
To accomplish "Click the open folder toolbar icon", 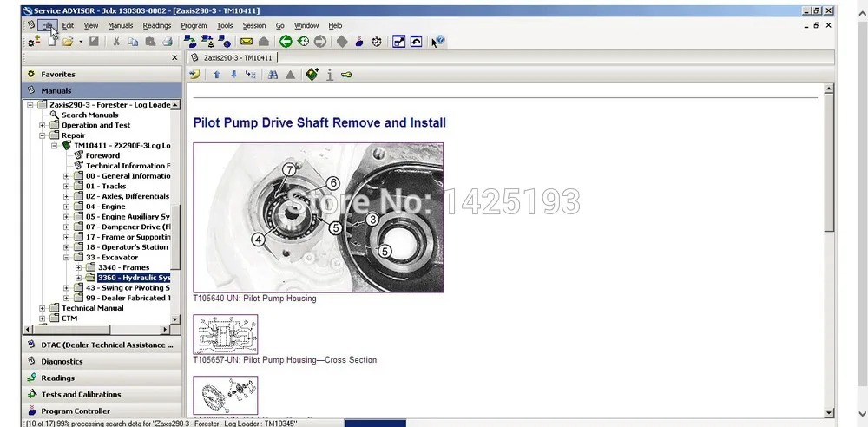I will (68, 42).
